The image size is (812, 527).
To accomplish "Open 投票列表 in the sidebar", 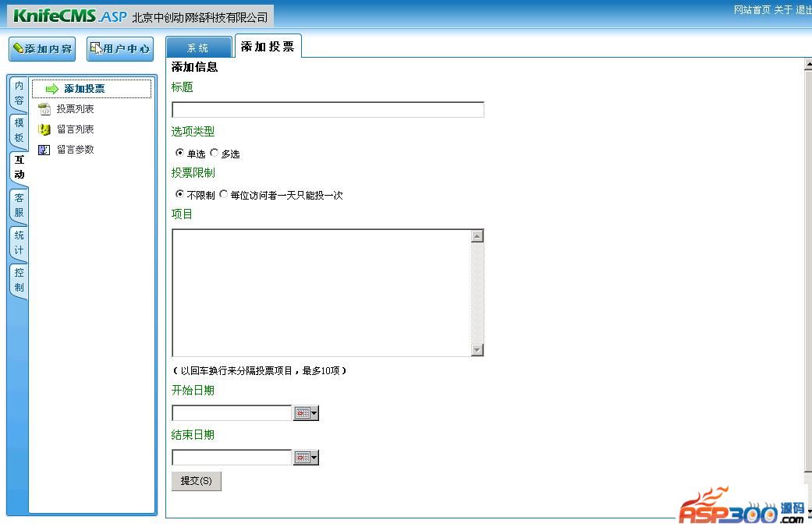I will [x=75, y=108].
